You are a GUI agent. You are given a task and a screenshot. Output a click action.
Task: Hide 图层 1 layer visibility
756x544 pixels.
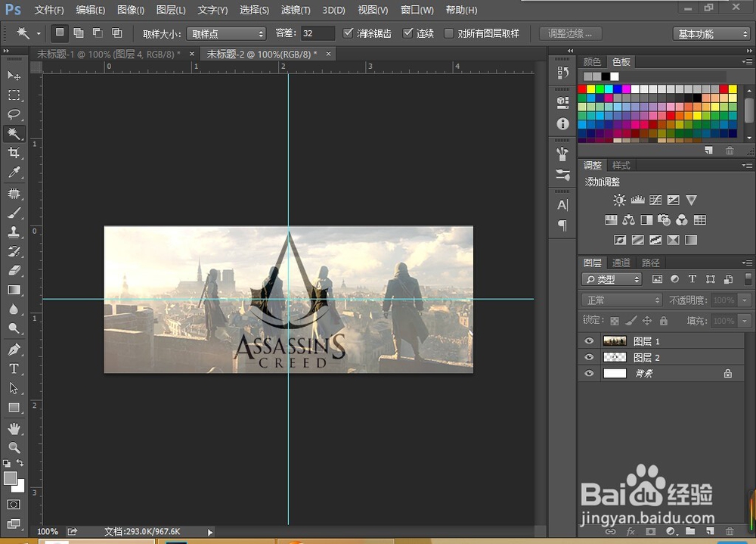tap(589, 340)
